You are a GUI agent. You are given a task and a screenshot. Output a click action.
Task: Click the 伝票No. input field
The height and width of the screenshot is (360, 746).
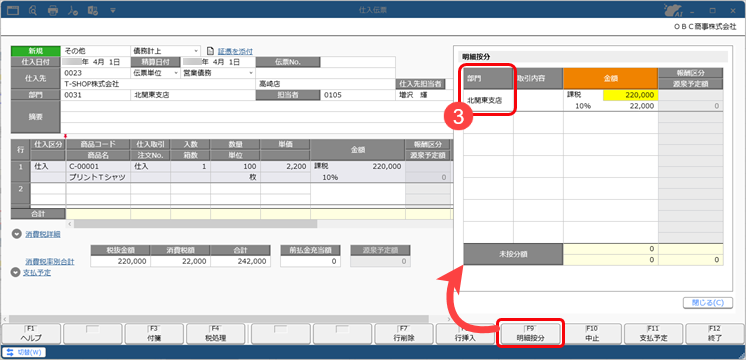pyautogui.click(x=358, y=62)
